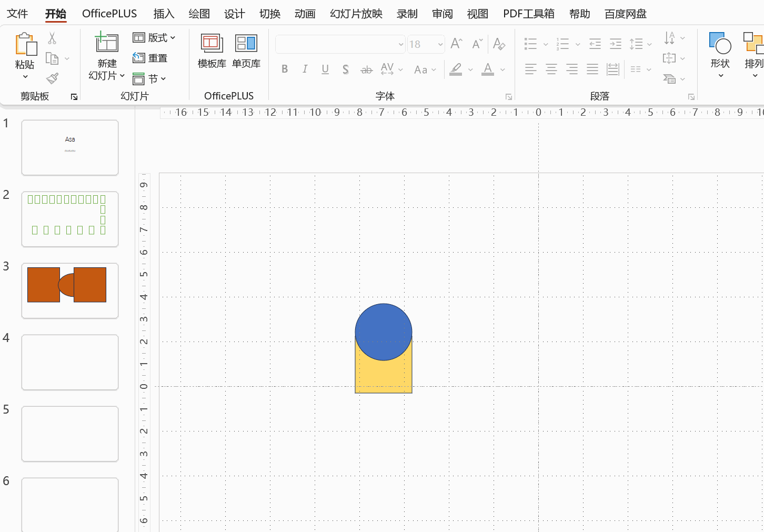Expand the font size dropdown
The image size is (764, 532).
[440, 44]
